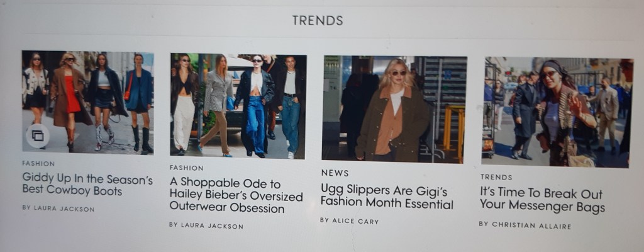This screenshot has height=252, width=644.
Task: Select the News category label
Action: pyautogui.click(x=335, y=173)
